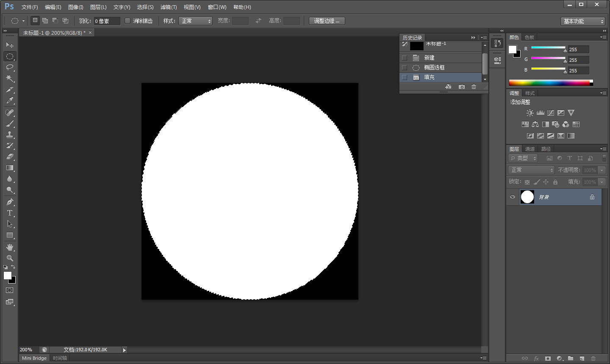Toggle Quick Mask mode
The height and width of the screenshot is (364, 610).
pos(10,290)
